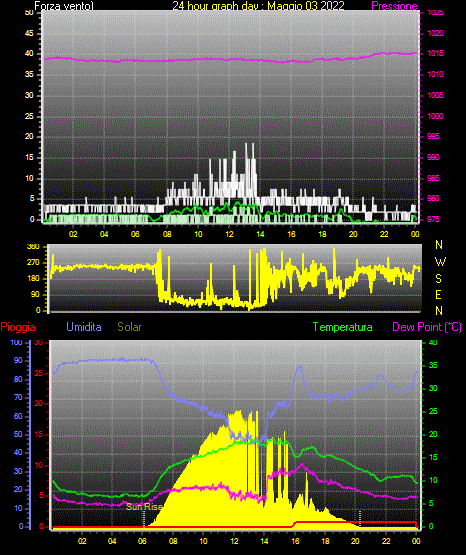Image resolution: width=466 pixels, height=555 pixels.
Task: Click the Sun Rise marker text
Action: [144, 507]
